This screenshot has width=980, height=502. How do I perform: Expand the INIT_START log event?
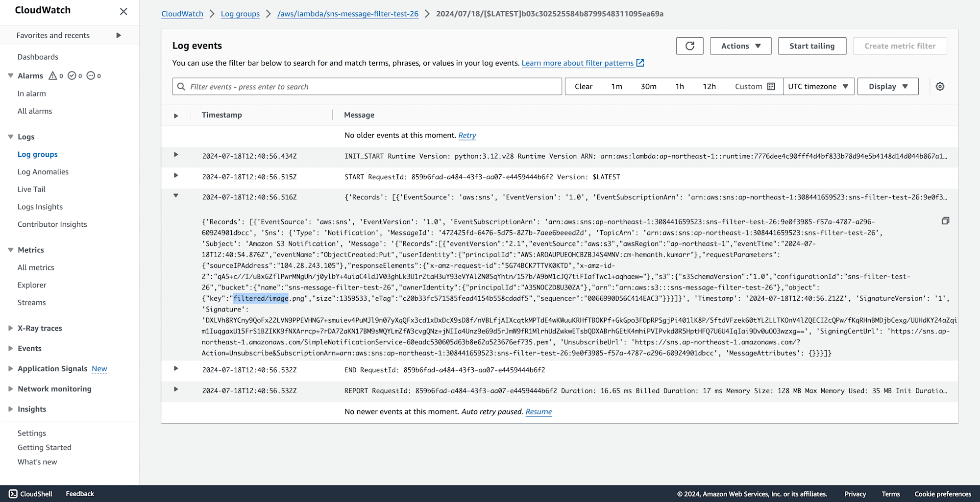point(176,155)
